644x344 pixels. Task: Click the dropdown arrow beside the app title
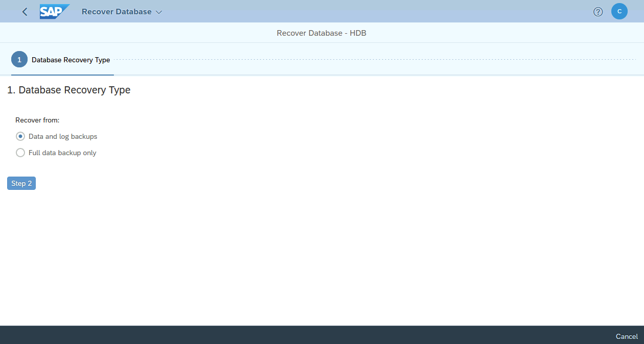click(x=158, y=11)
